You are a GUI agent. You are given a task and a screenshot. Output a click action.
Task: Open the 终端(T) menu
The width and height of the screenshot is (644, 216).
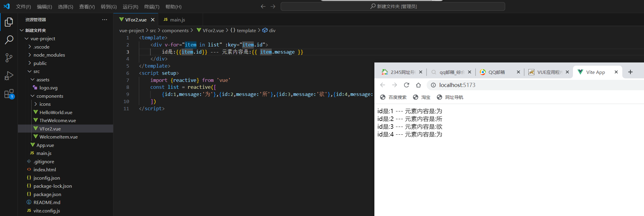point(152,7)
